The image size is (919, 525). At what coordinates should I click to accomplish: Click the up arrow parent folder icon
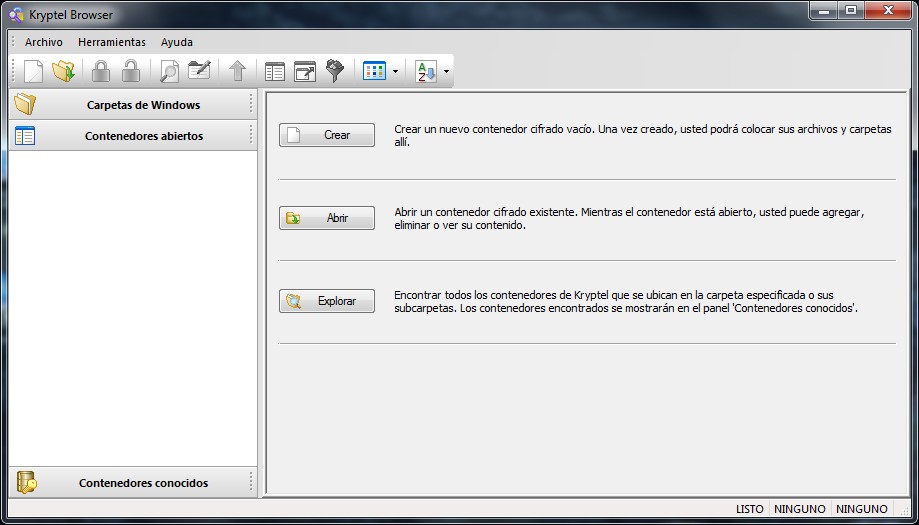coord(237,71)
